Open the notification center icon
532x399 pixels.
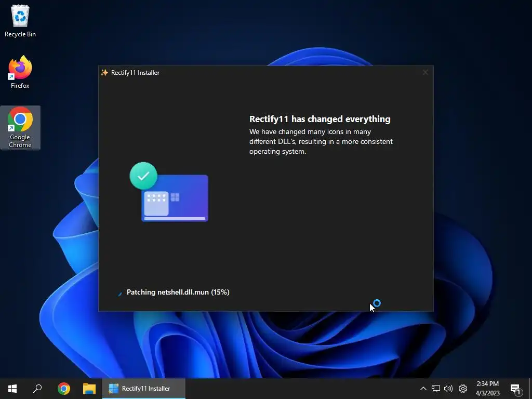[x=516, y=390]
